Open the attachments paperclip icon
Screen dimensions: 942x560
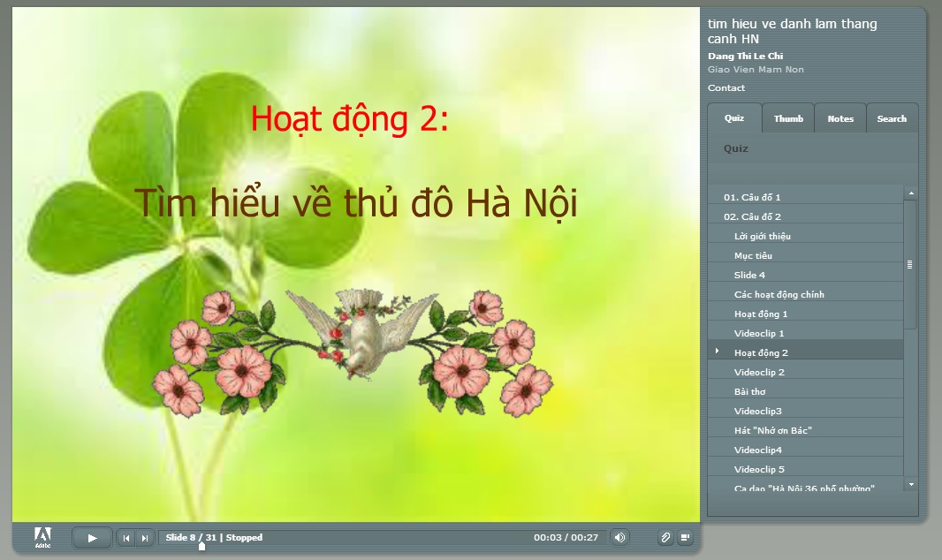pos(665,537)
